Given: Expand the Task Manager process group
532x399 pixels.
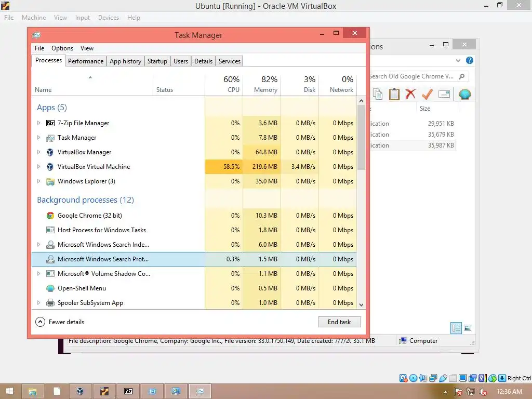Looking at the screenshot, I should [x=38, y=138].
